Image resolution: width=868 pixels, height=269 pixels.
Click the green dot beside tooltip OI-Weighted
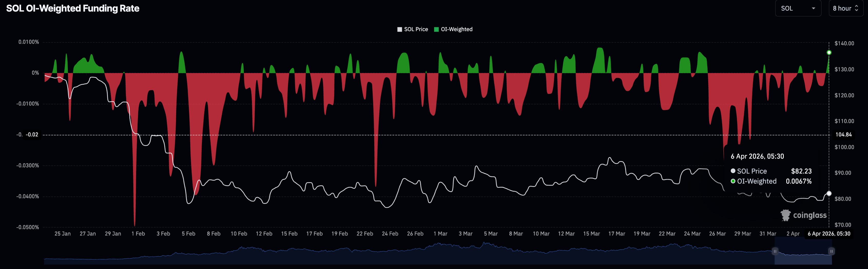(733, 181)
